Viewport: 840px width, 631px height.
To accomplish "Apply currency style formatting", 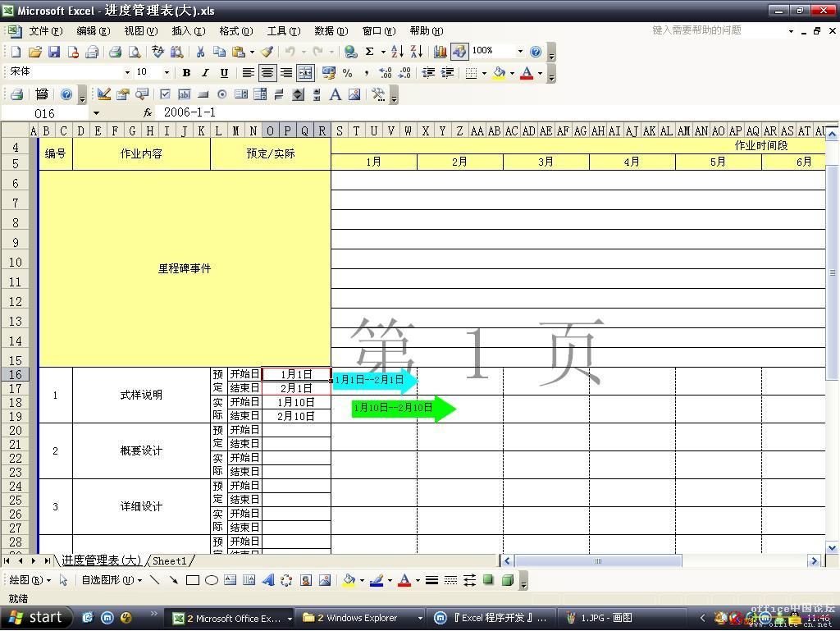I will (x=328, y=73).
